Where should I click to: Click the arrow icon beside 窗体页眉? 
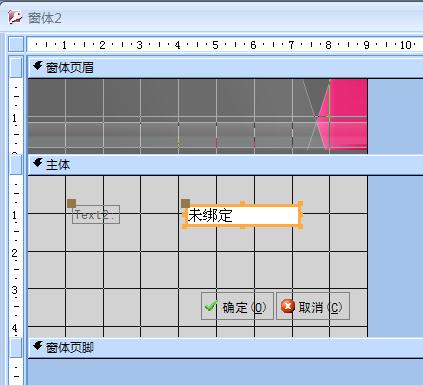38,66
